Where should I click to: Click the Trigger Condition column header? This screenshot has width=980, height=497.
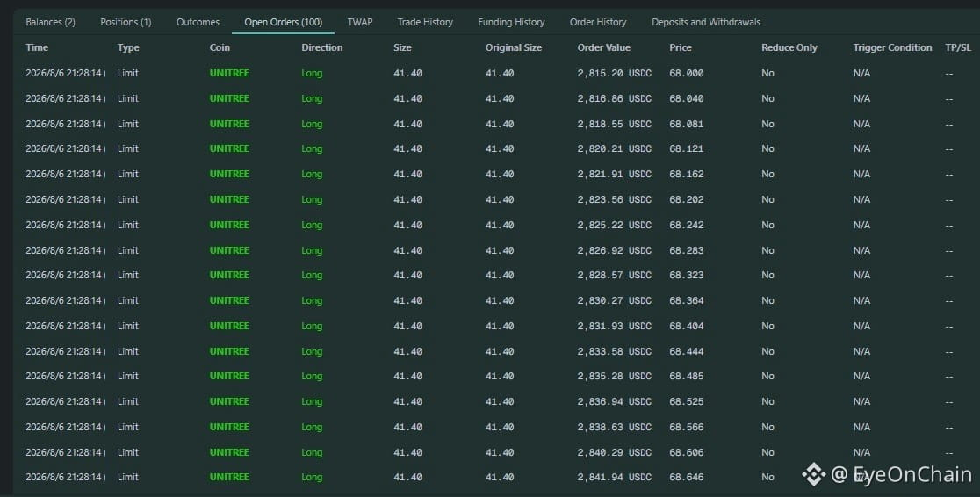click(892, 47)
